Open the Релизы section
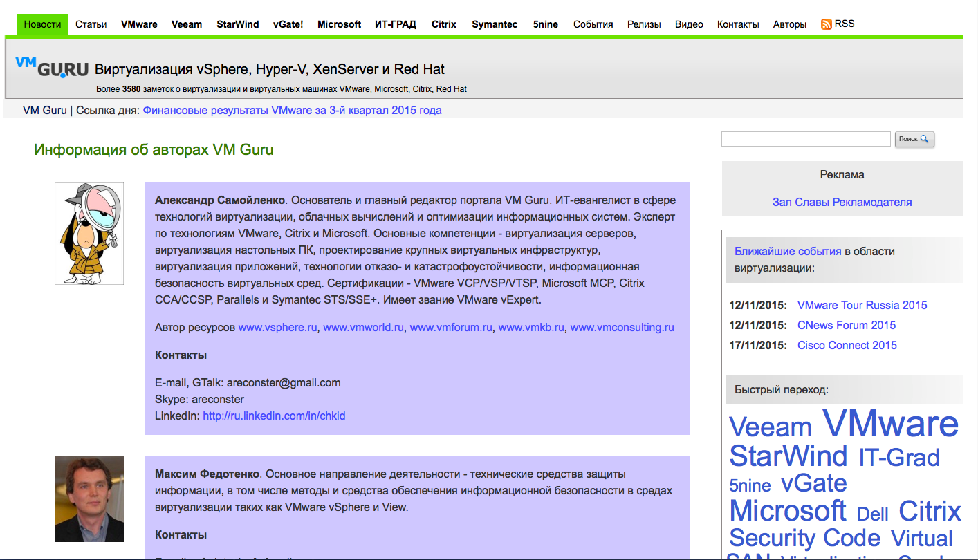 coord(644,24)
